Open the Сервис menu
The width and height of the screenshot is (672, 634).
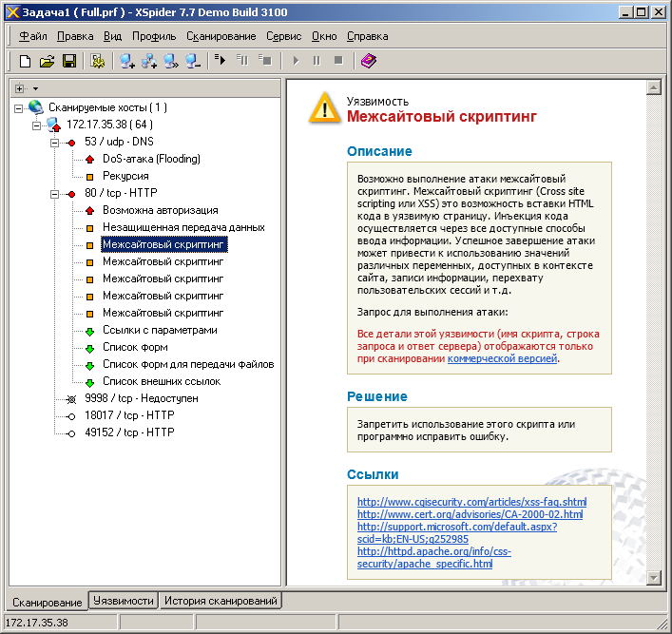point(283,36)
